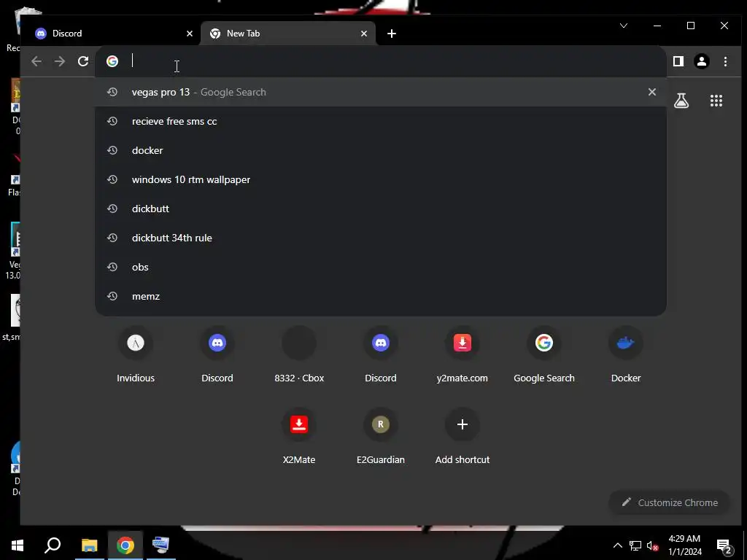This screenshot has width=747, height=560.
Task: Click the Chrome taskbar icon
Action: tap(125, 545)
